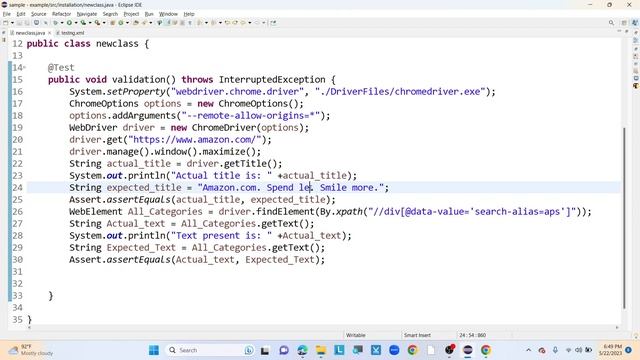Click the Eclipse search magnifier icon
Screen dimensions: 640x360
pos(611,23)
